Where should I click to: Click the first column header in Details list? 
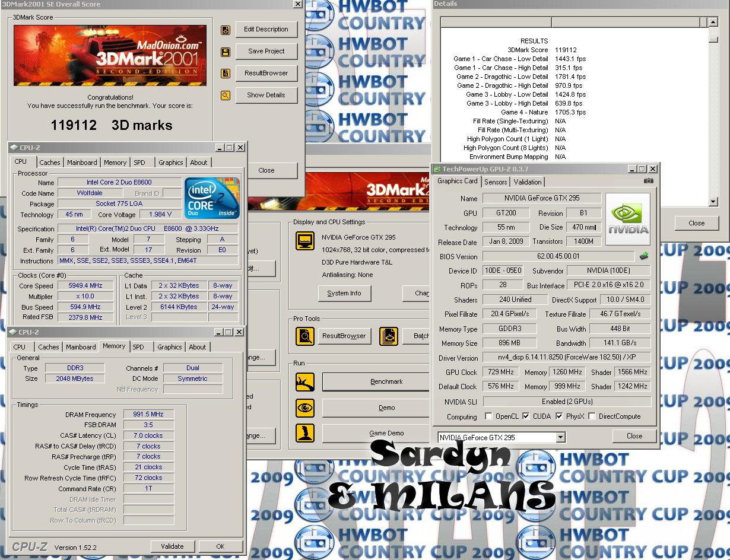pos(496,23)
